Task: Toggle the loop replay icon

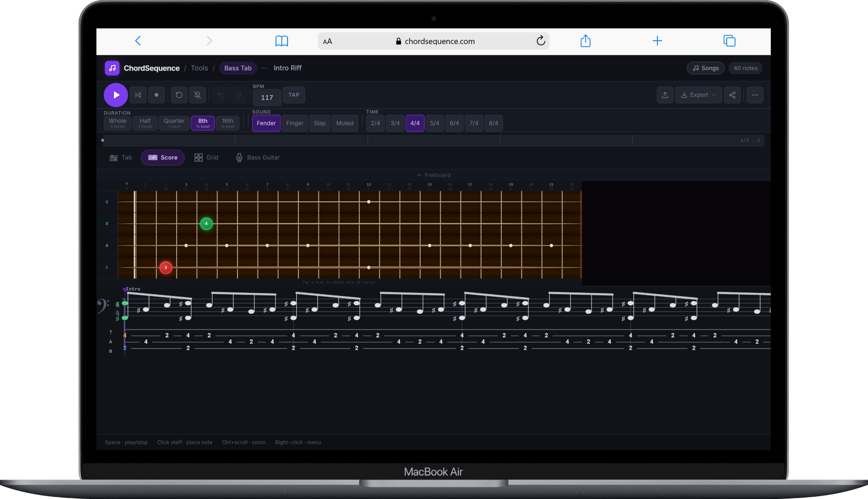Action: tap(179, 95)
